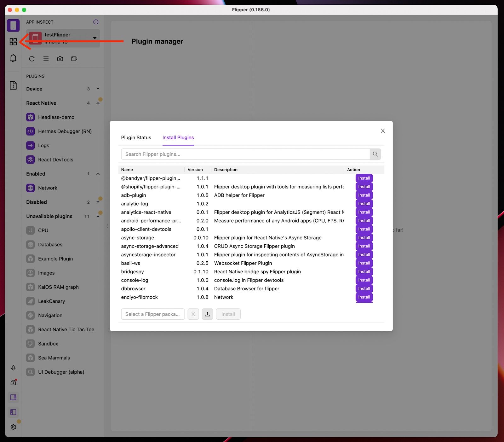Click the disabled Install button beside upload

pos(228,314)
